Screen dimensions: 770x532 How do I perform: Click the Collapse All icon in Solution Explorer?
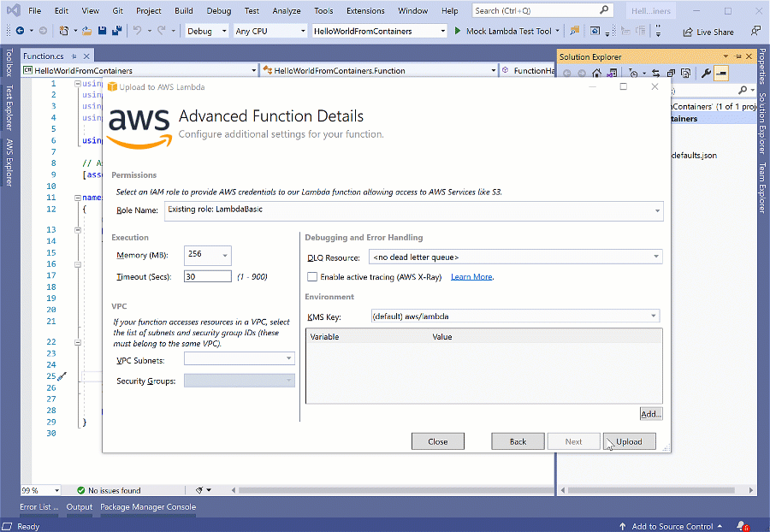671,73
